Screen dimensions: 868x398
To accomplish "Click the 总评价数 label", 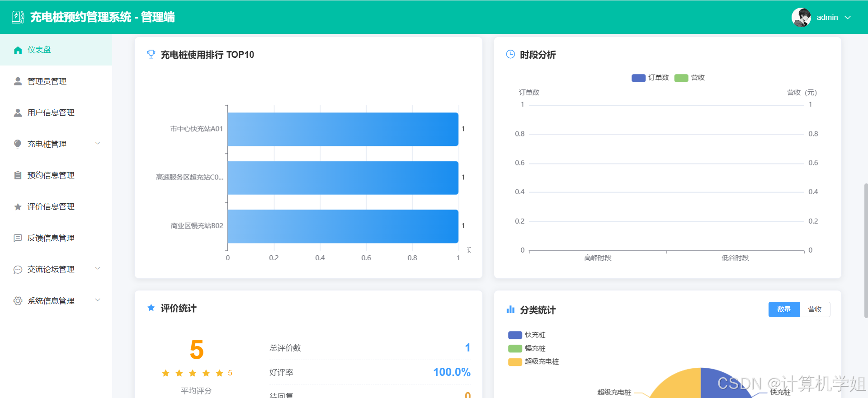I will 285,348.
